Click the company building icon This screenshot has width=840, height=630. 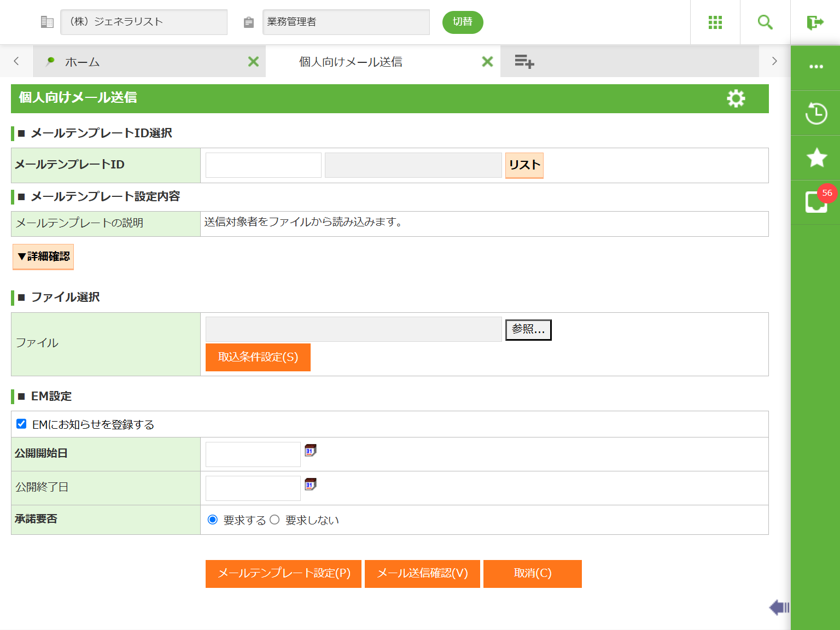pyautogui.click(x=47, y=22)
